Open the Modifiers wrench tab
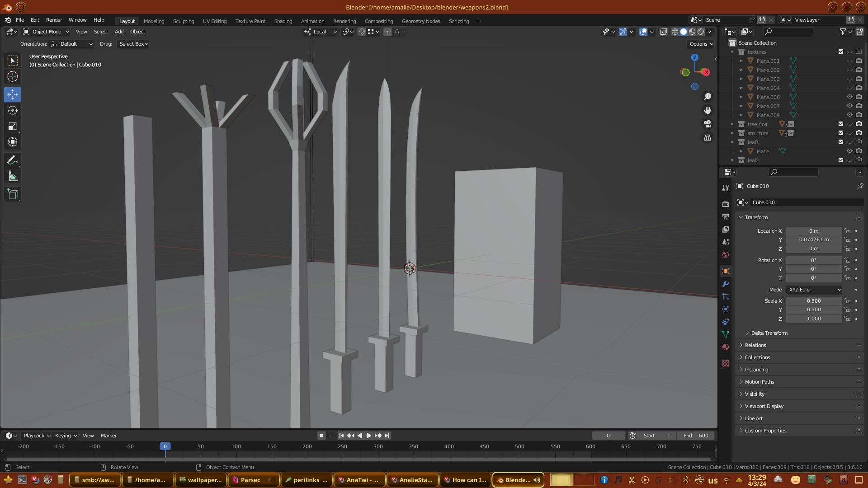Viewport: 868px width, 488px height. 726,284
